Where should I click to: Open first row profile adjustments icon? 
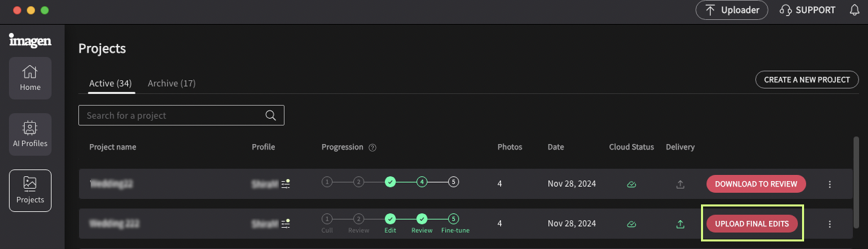(285, 184)
